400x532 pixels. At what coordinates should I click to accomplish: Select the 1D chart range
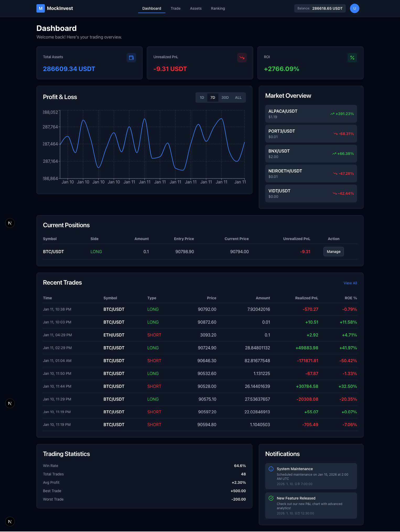point(202,97)
